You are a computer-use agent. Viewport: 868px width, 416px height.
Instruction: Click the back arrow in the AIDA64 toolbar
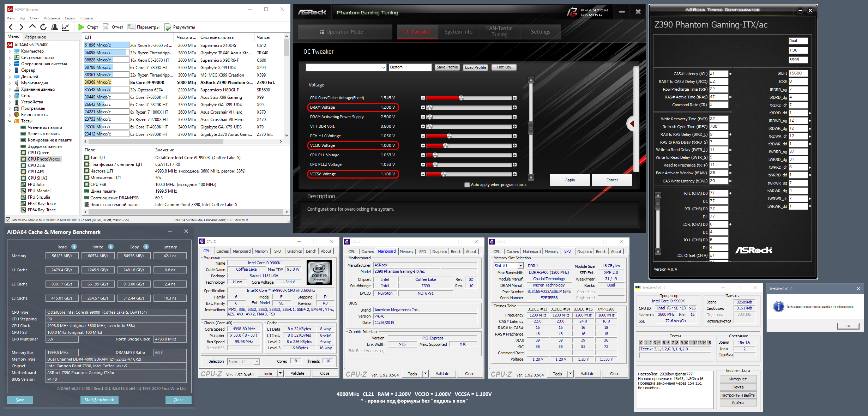coord(11,27)
